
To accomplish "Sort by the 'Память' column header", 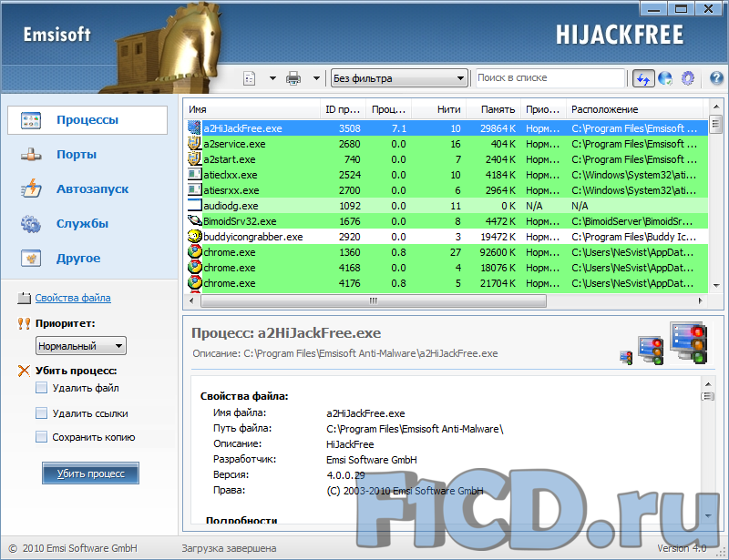I will coord(494,109).
